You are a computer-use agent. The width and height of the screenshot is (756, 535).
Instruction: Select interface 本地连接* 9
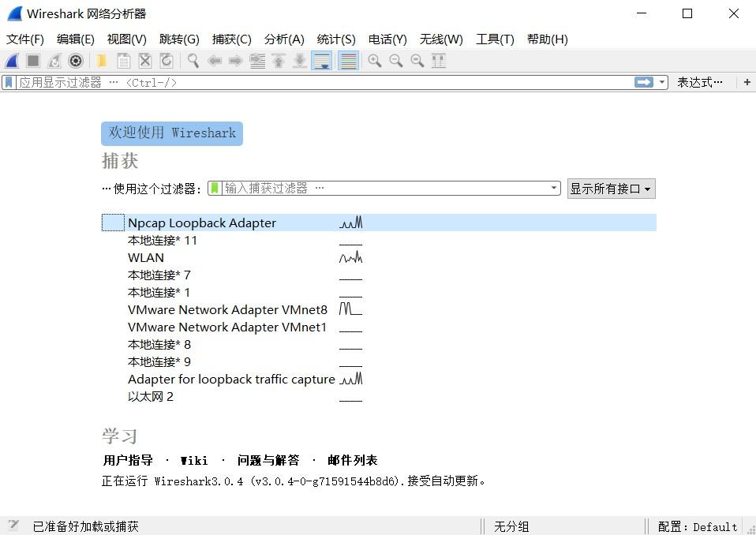pyautogui.click(x=379, y=361)
